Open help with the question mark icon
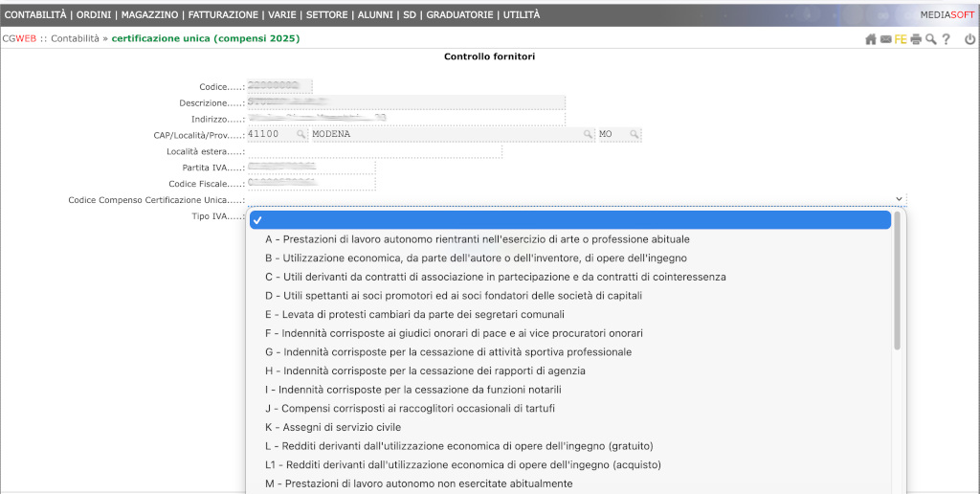 tap(947, 39)
